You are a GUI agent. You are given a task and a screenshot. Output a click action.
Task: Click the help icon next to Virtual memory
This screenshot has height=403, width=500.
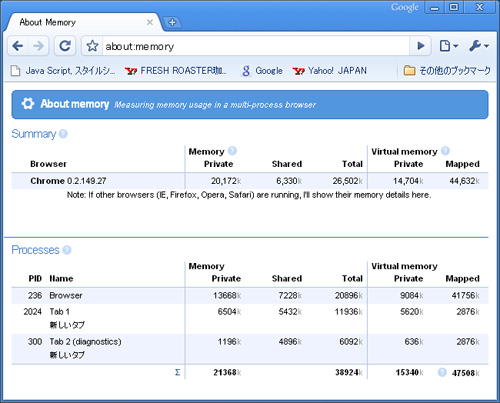tap(445, 151)
